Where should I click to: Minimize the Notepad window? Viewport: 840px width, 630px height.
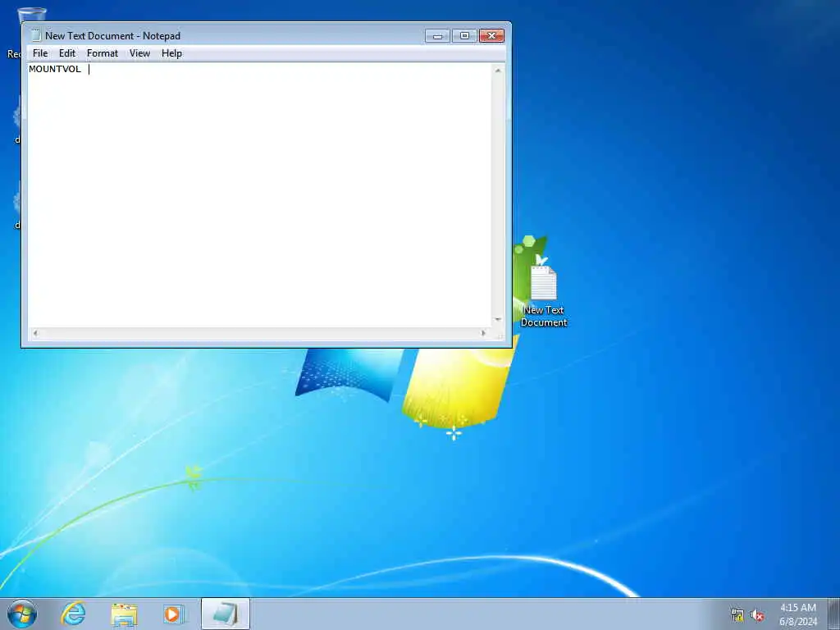coord(437,36)
